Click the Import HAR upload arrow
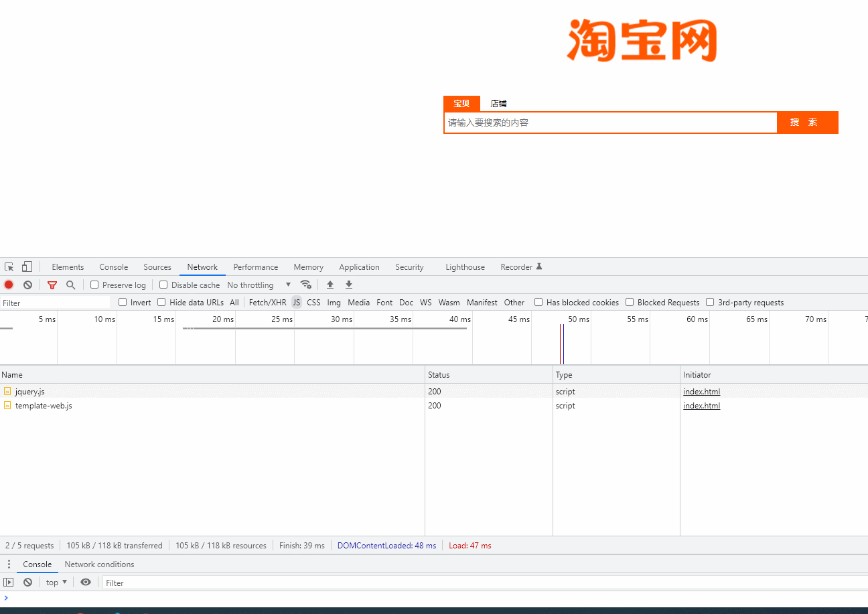The width and height of the screenshot is (868, 614). pyautogui.click(x=330, y=285)
